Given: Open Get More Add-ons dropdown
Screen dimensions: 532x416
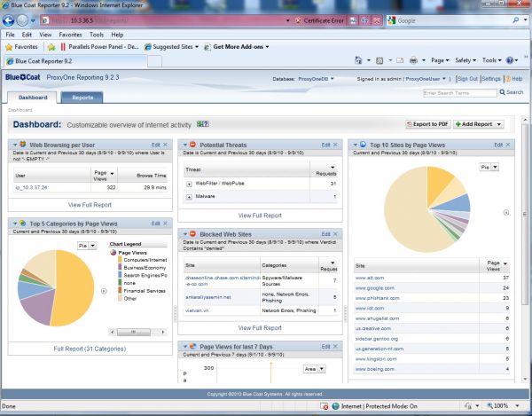Looking at the screenshot, I should (x=236, y=47).
